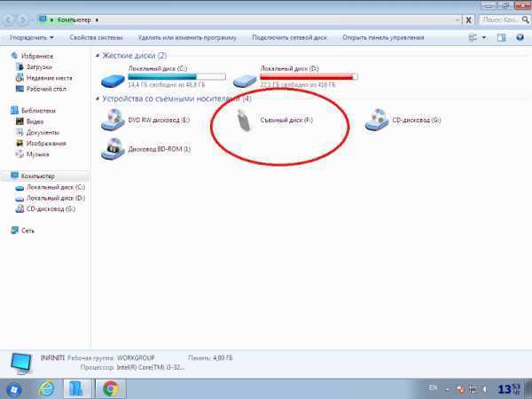Image resolution: width=532 pixels, height=399 pixels.
Task: Select Компьютер in the navigation pane
Action: pos(37,176)
